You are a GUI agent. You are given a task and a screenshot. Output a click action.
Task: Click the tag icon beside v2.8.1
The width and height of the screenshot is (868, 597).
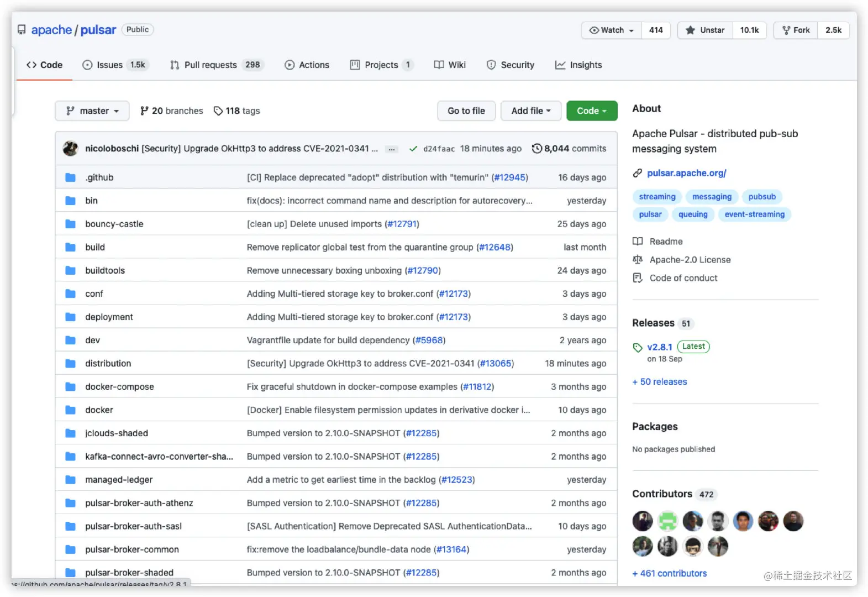click(638, 348)
